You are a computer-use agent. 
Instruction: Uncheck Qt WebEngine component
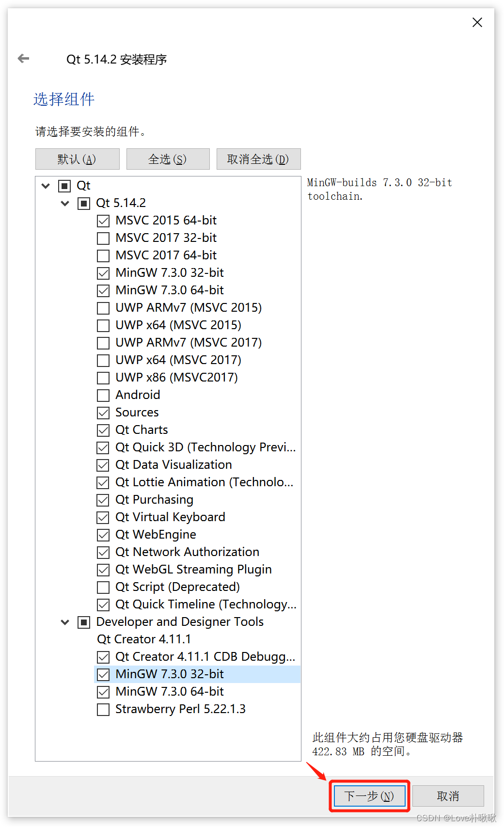[103, 535]
